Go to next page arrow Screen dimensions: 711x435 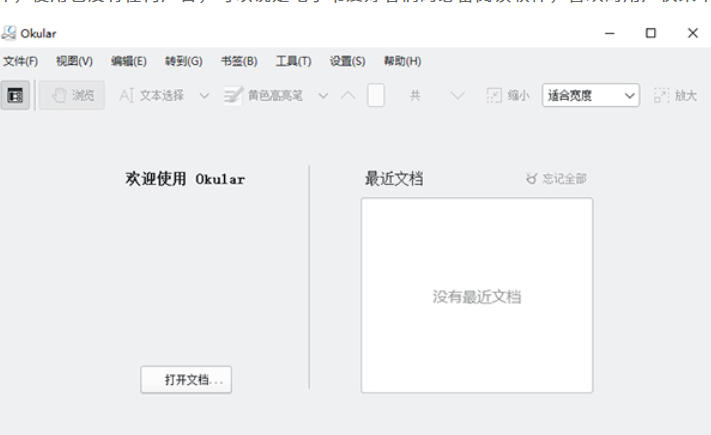click(x=457, y=96)
